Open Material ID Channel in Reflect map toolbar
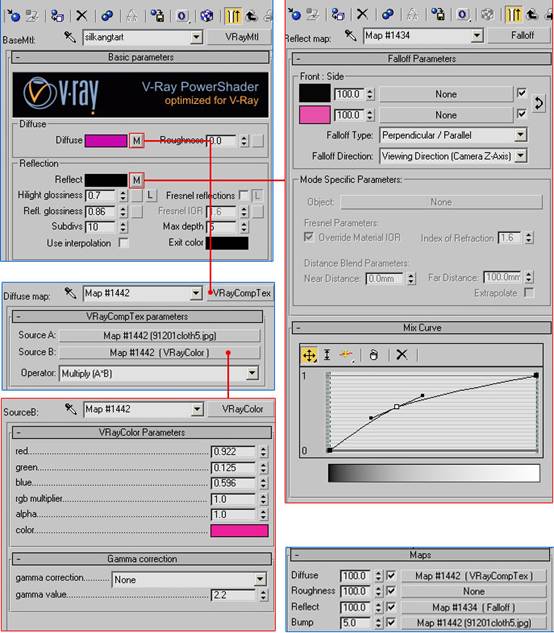The width and height of the screenshot is (554, 633). (463, 15)
